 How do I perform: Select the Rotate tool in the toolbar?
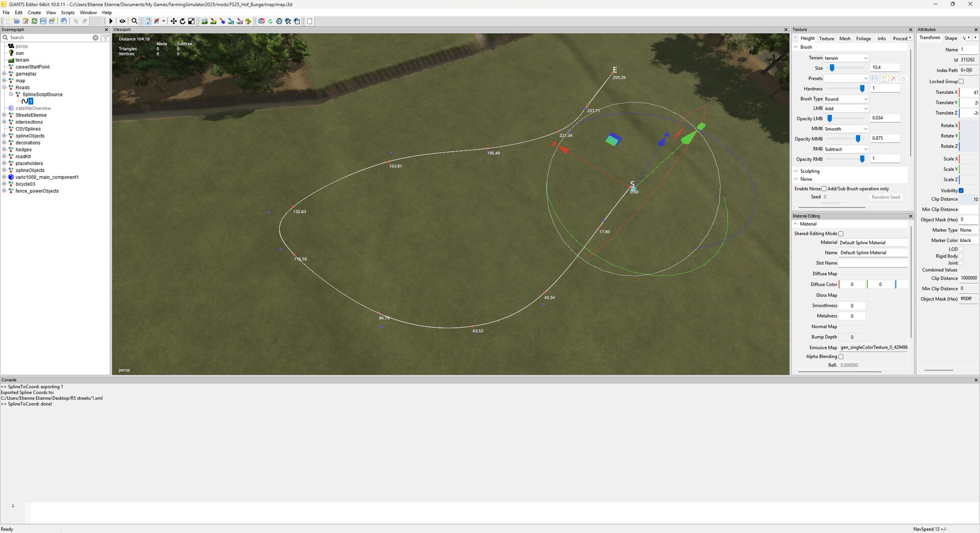[x=182, y=21]
